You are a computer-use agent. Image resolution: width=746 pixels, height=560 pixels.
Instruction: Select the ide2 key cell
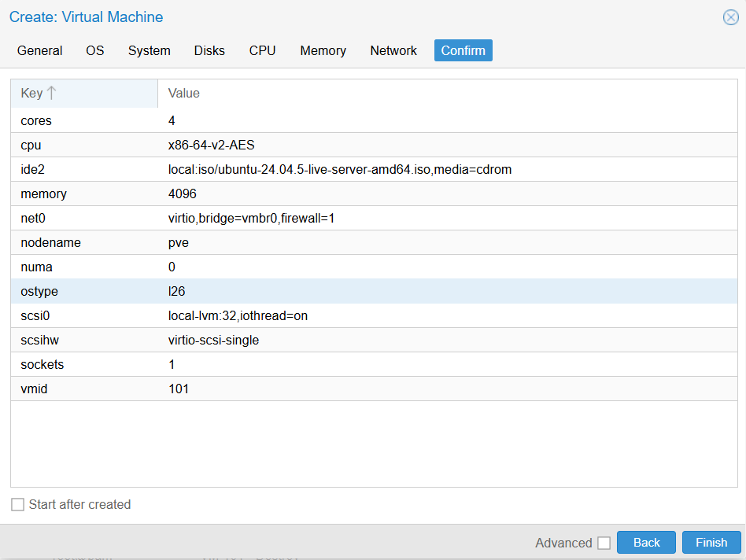(x=84, y=169)
